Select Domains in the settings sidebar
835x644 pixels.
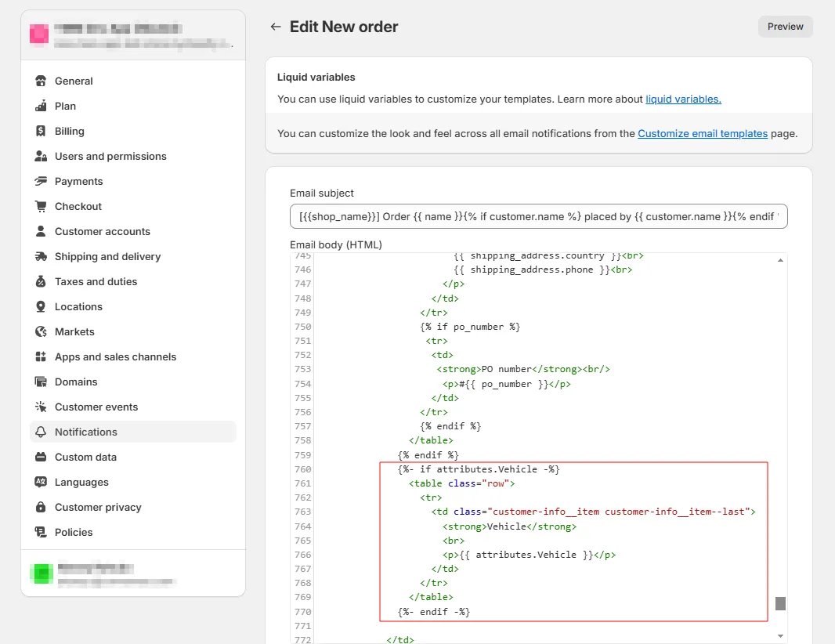coord(76,382)
